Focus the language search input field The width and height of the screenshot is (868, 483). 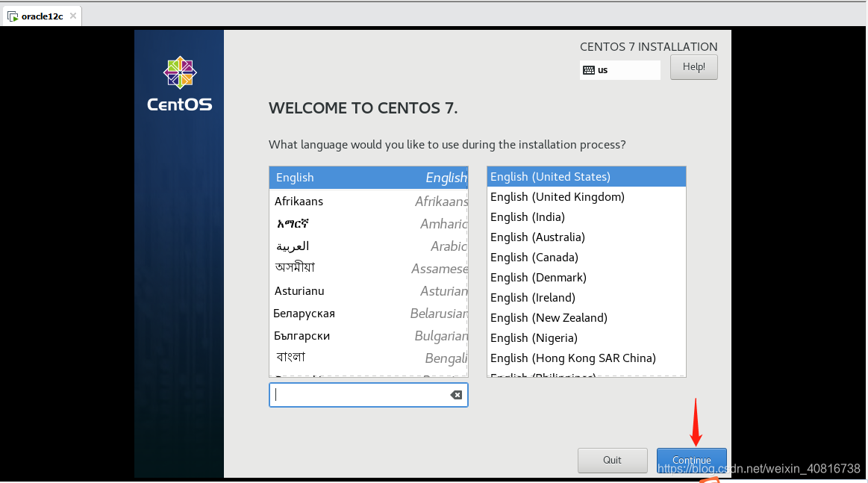tap(369, 395)
